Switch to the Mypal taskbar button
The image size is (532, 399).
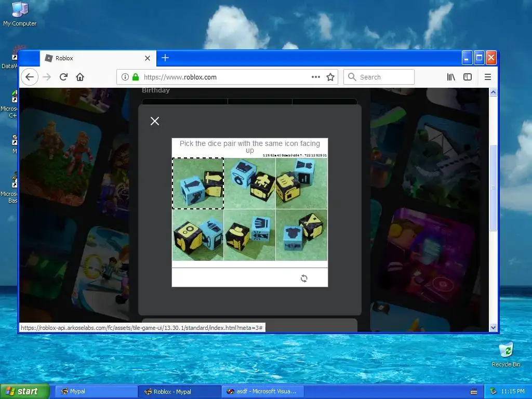96,392
